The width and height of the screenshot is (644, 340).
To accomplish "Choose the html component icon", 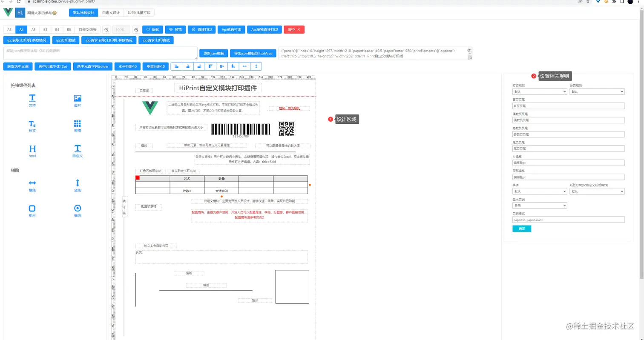I will point(32,149).
